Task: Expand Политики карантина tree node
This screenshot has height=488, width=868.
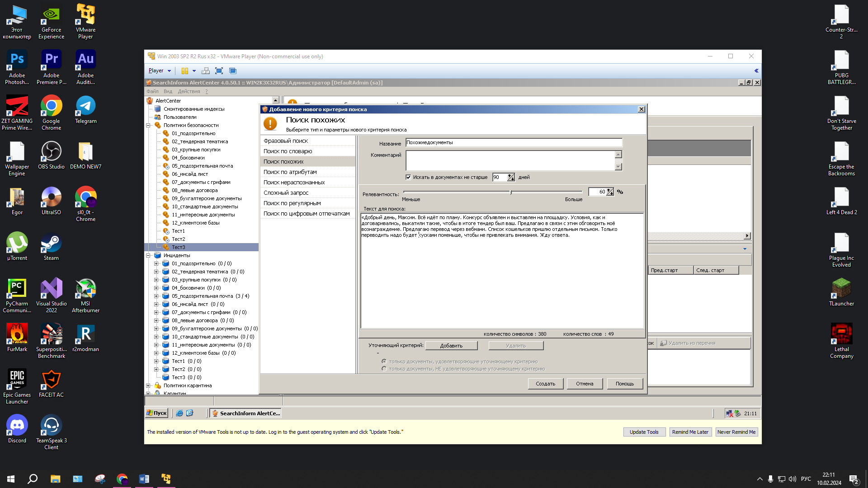Action: click(x=148, y=385)
